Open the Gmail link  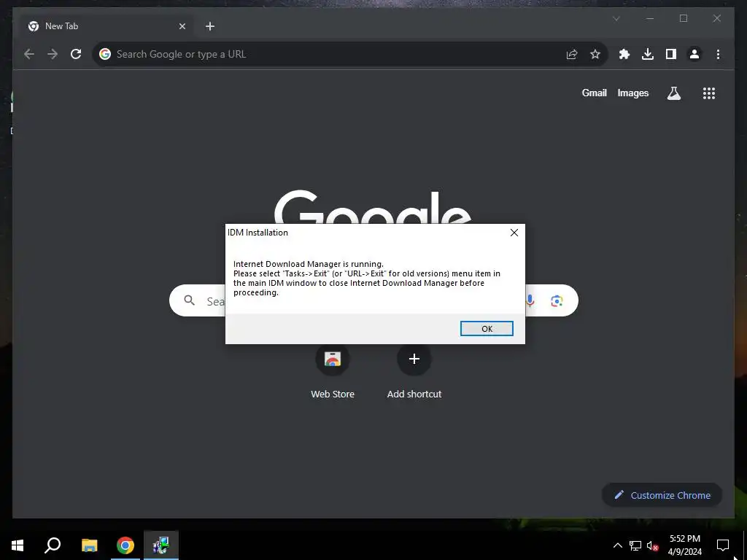[x=594, y=93]
